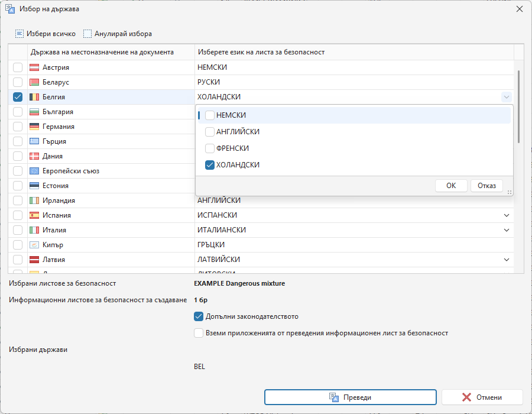Click the Отмени button
The width and height of the screenshot is (532, 414).
pos(482,397)
